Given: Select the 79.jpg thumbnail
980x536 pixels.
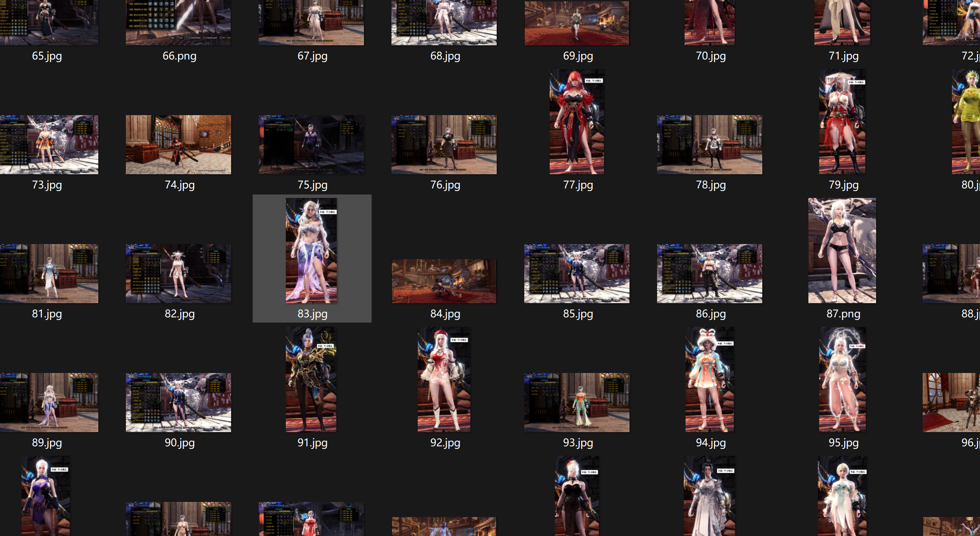Looking at the screenshot, I should coord(842,122).
